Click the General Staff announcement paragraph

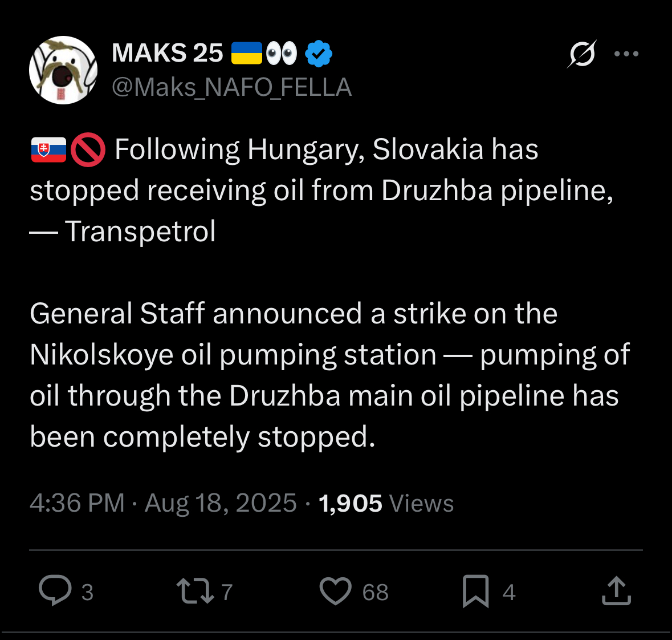click(x=329, y=375)
